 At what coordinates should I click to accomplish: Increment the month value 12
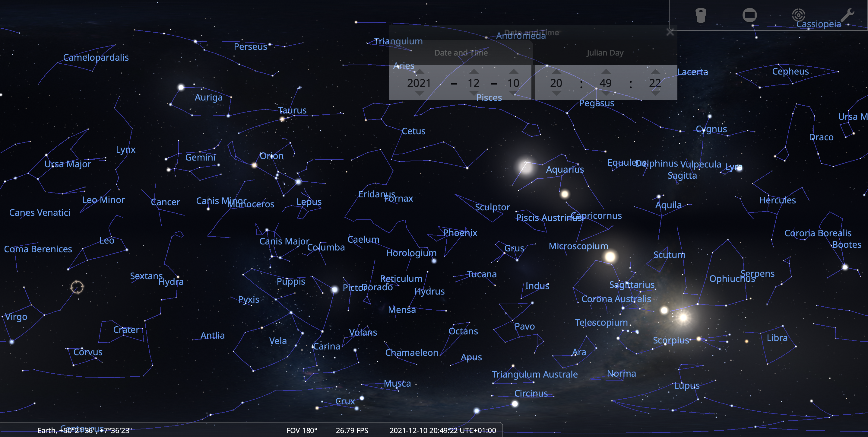(474, 72)
